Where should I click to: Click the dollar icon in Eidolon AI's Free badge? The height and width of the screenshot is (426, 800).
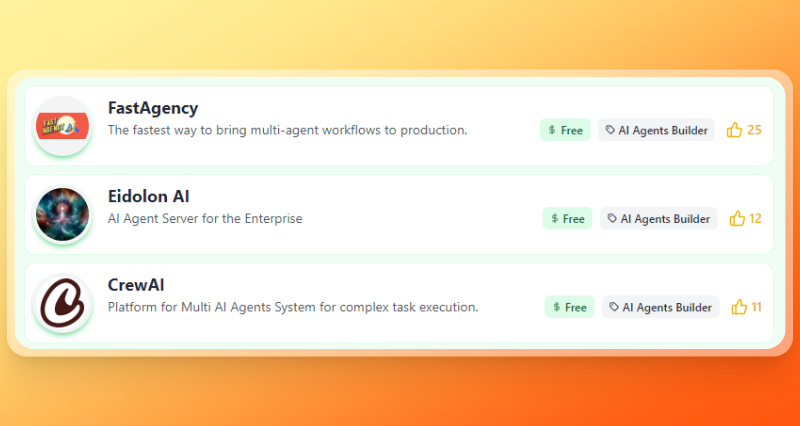554,219
